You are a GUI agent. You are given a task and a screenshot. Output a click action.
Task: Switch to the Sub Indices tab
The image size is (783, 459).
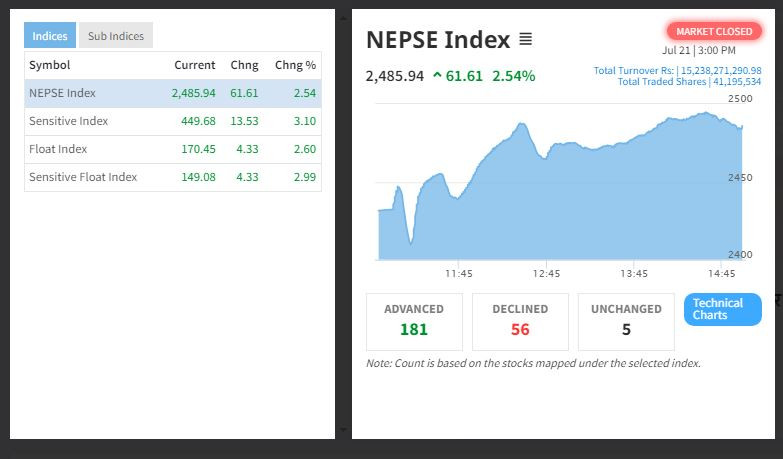point(116,35)
